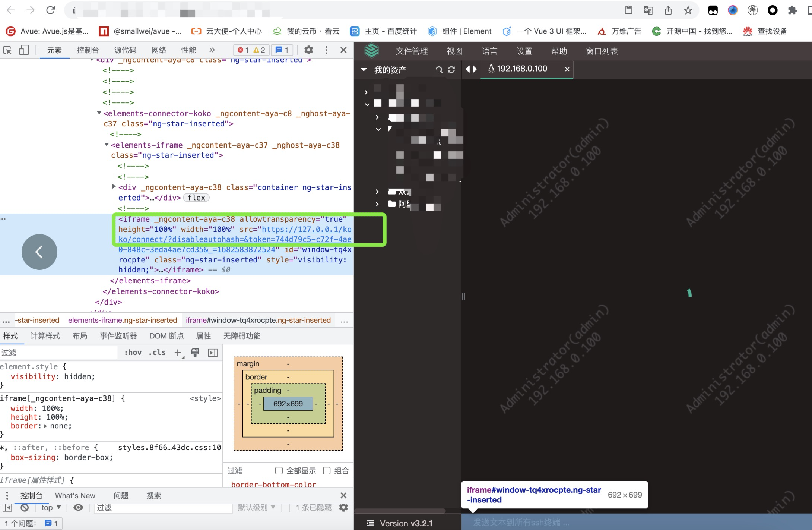The image size is (812, 530).
Task: Open the 默认级别 log level dropdown
Action: [256, 508]
